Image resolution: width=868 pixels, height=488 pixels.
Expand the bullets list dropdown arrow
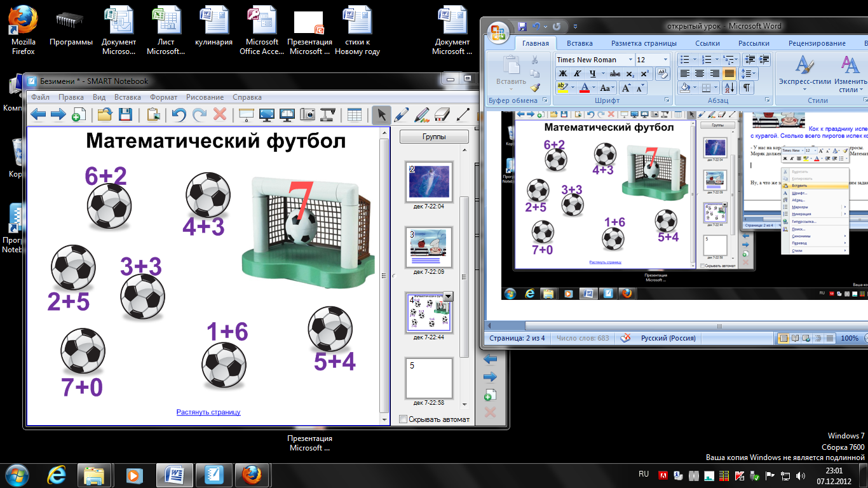(x=695, y=60)
